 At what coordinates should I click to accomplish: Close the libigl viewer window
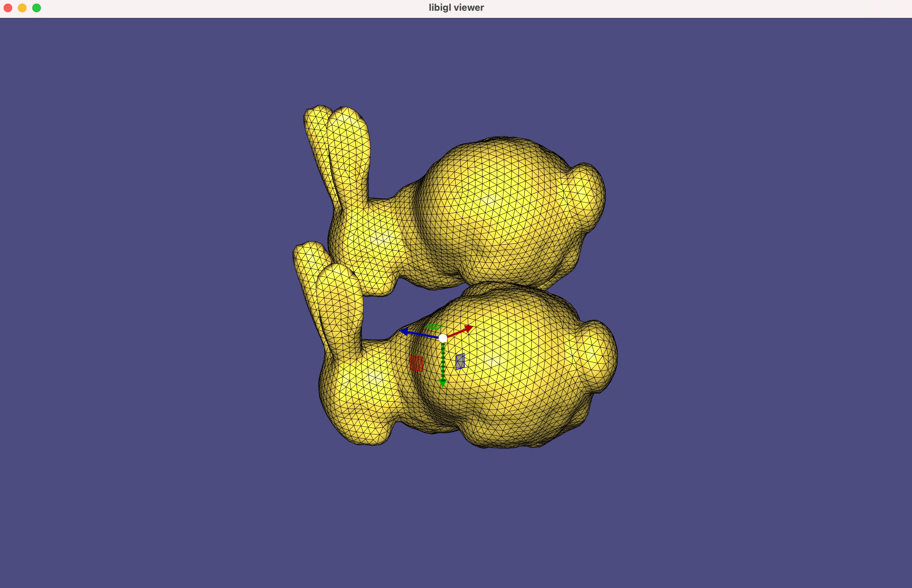[8, 8]
